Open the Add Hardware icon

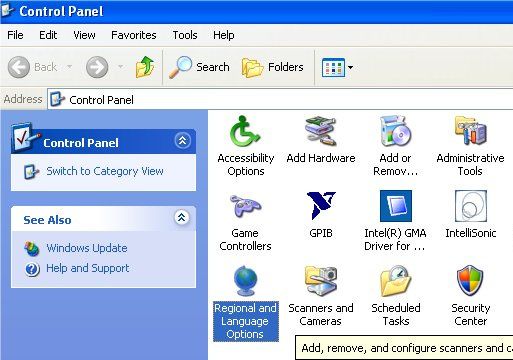click(321, 131)
